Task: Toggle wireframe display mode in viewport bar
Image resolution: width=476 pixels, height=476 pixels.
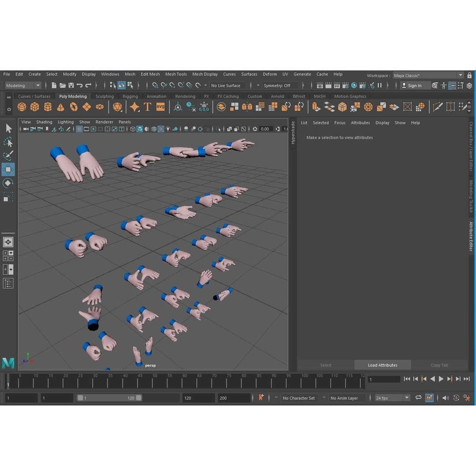Action: pyautogui.click(x=133, y=129)
